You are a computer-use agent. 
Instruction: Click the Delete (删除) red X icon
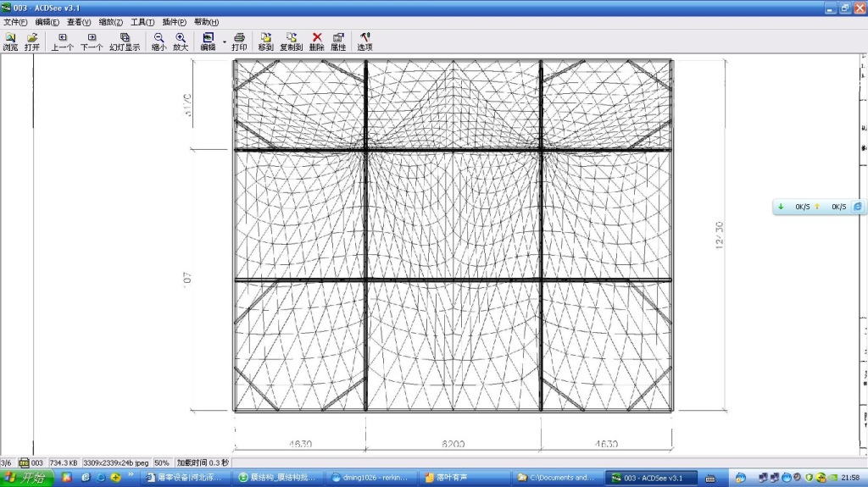click(x=317, y=42)
